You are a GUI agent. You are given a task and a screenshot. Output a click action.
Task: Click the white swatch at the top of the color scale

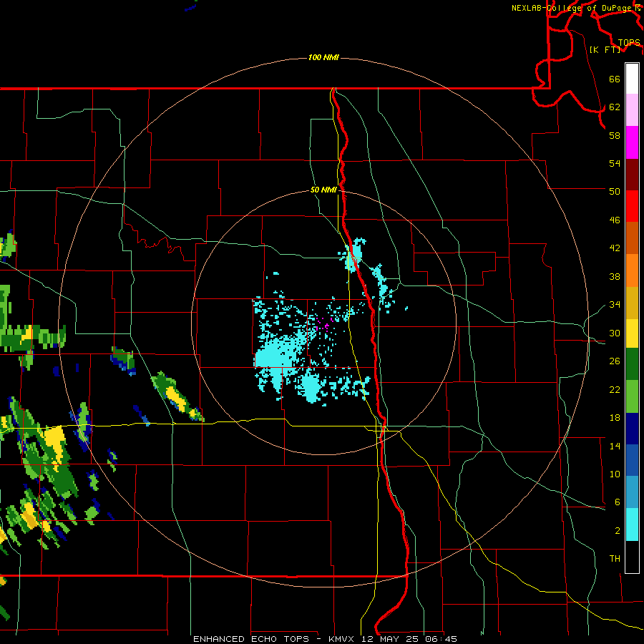click(632, 79)
